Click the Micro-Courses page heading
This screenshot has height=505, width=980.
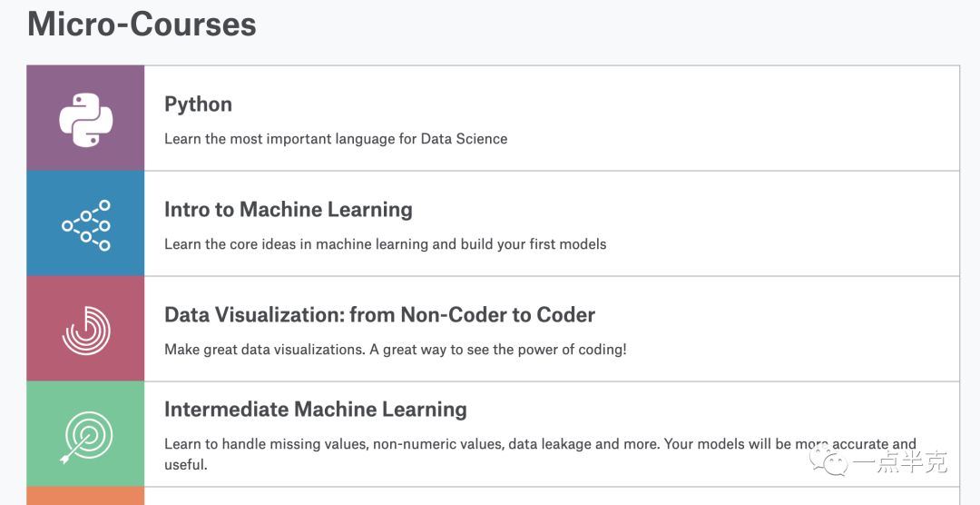point(142,24)
